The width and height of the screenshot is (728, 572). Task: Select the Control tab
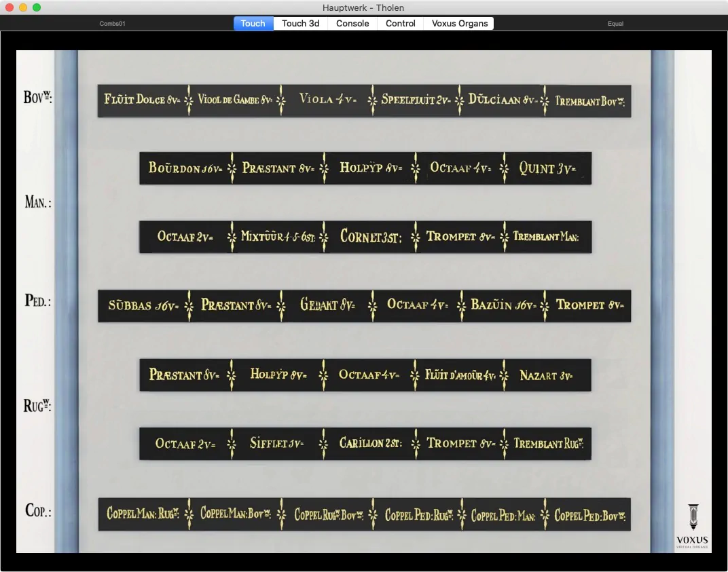click(400, 23)
